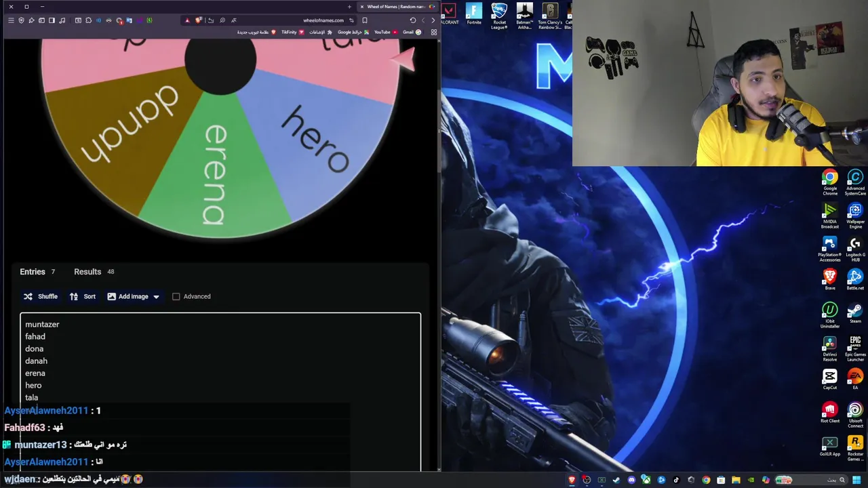The image size is (868, 488).
Task: Open Ubisoft Connect desktop icon
Action: pos(855,415)
